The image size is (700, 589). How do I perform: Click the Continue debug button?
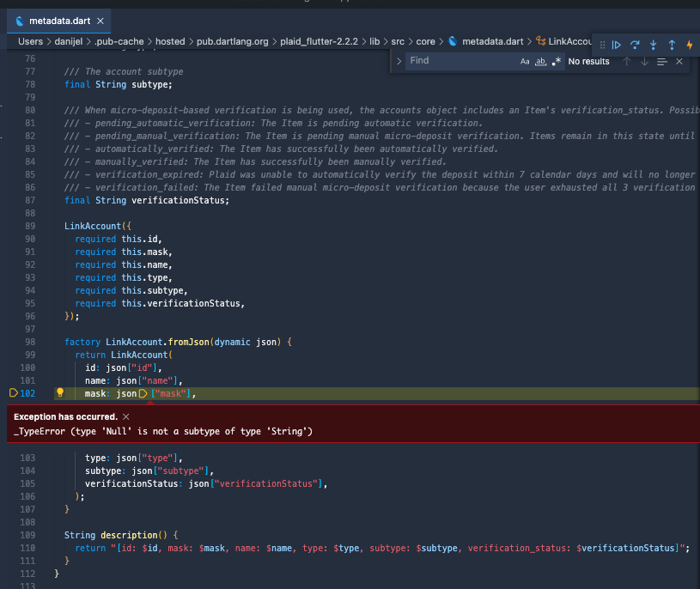coord(617,45)
